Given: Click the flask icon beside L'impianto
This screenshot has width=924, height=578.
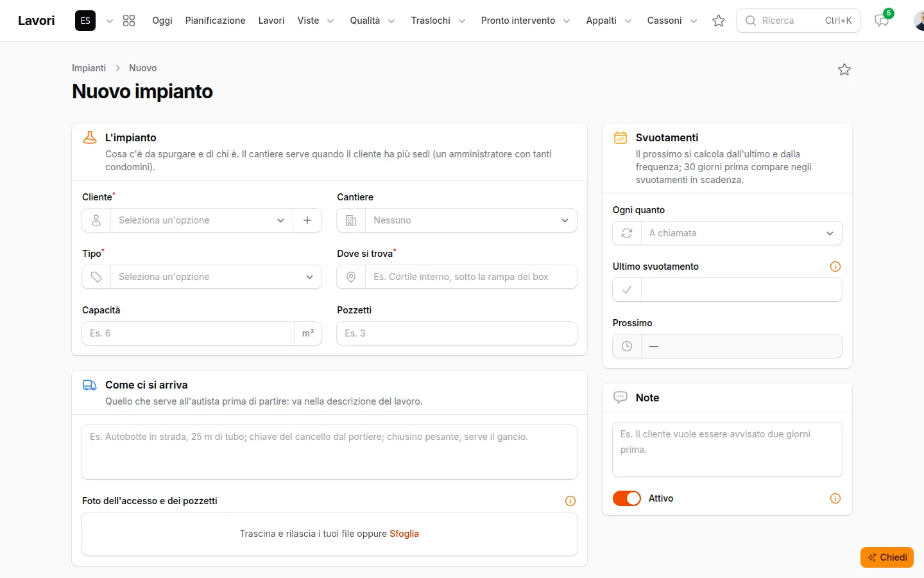Looking at the screenshot, I should (90, 137).
